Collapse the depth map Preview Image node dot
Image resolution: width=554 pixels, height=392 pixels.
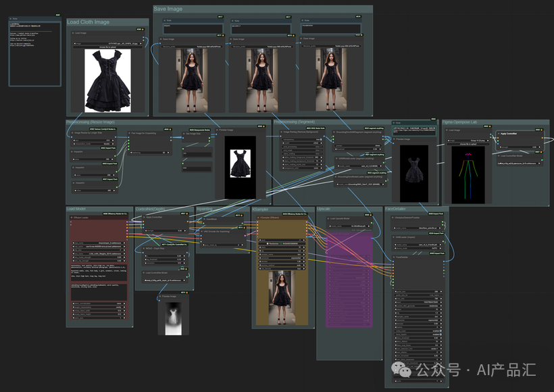pyautogui.click(x=160, y=297)
